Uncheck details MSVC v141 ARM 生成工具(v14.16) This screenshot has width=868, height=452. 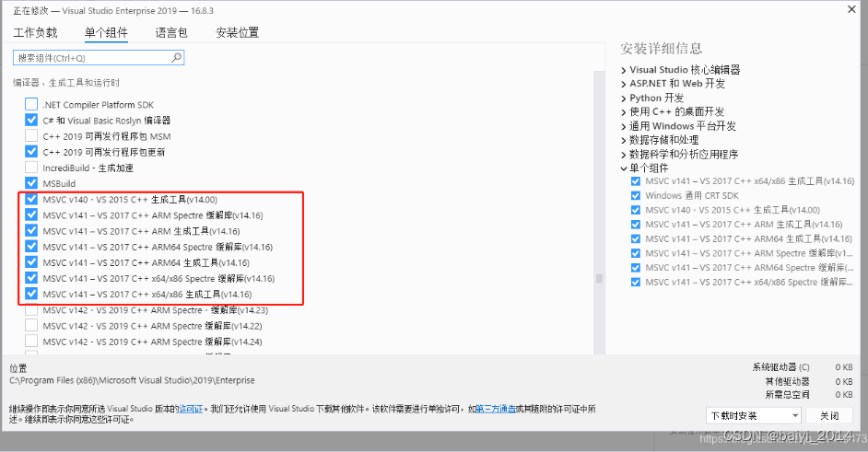coord(636,224)
